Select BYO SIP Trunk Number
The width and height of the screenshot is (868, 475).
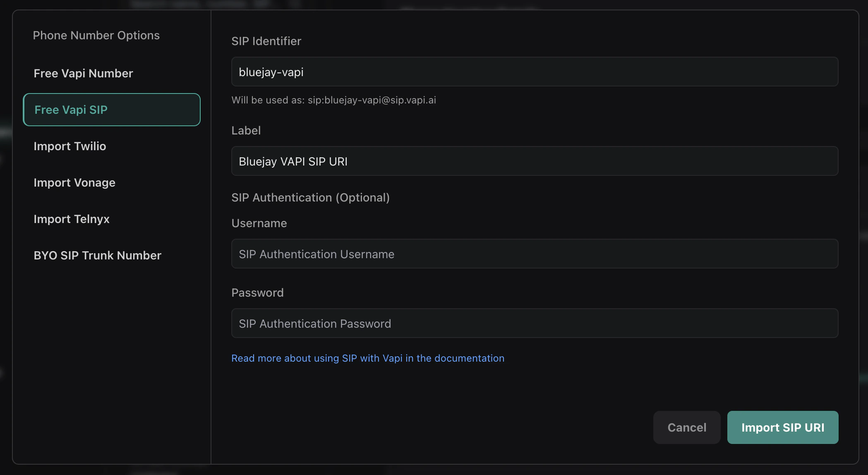[x=98, y=255]
